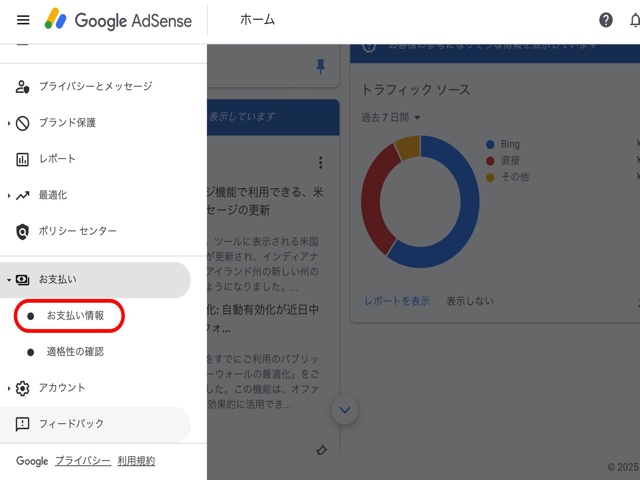The height and width of the screenshot is (480, 640).
Task: Open the three-dot card options menu
Action: 320,163
